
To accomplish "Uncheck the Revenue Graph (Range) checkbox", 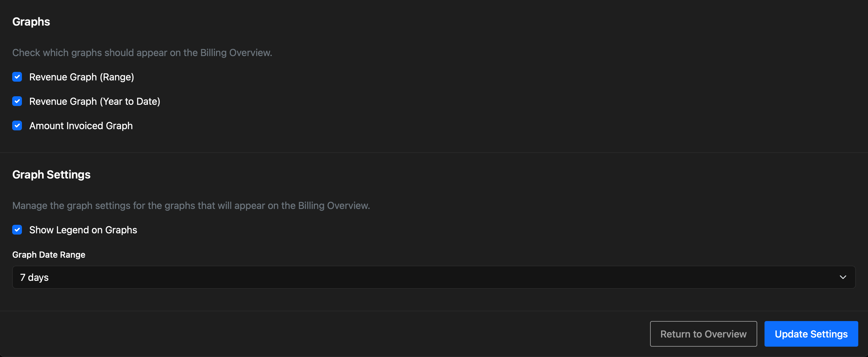I will coord(17,77).
